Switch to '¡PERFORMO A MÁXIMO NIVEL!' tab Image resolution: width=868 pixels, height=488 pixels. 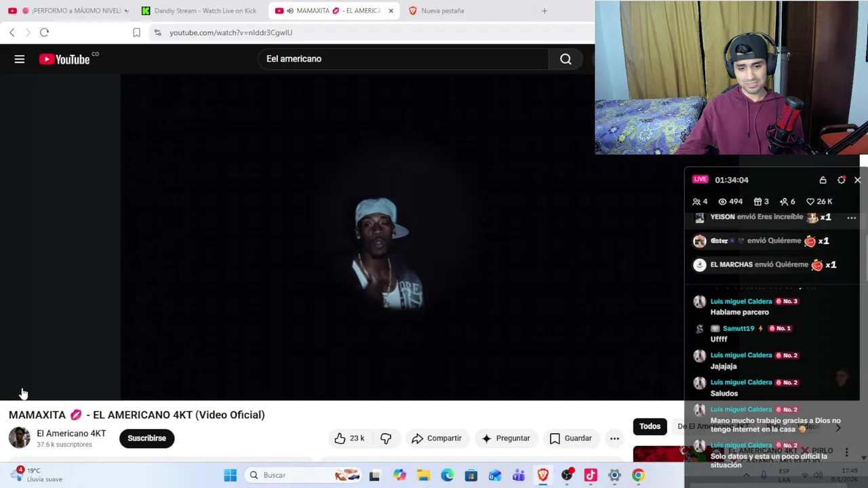(x=68, y=11)
